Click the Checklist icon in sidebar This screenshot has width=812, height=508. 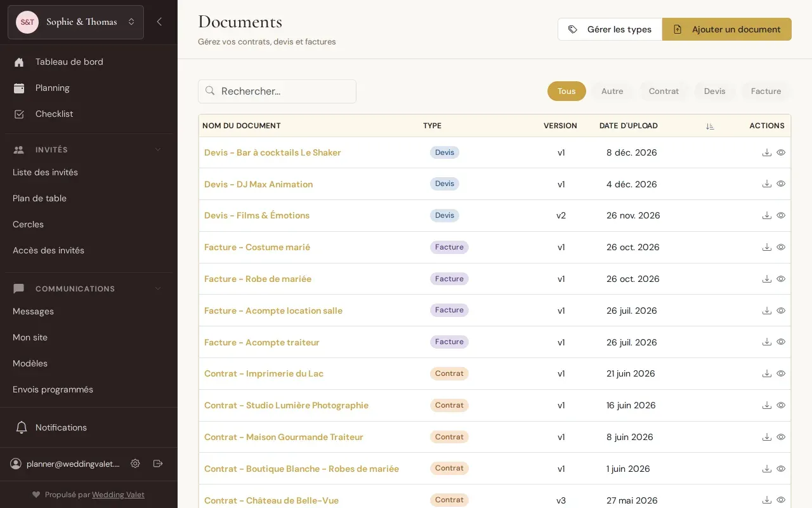(19, 114)
